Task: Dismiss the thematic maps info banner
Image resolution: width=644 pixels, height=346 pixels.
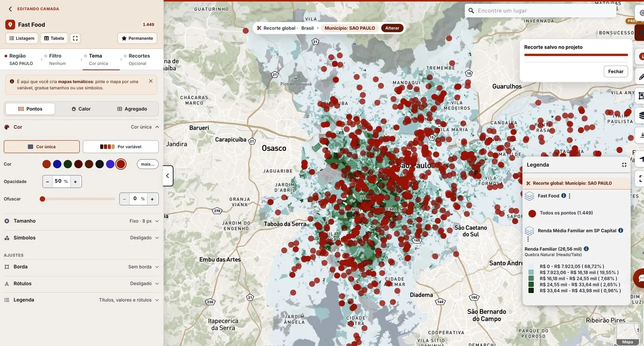Action: pyautogui.click(x=151, y=81)
